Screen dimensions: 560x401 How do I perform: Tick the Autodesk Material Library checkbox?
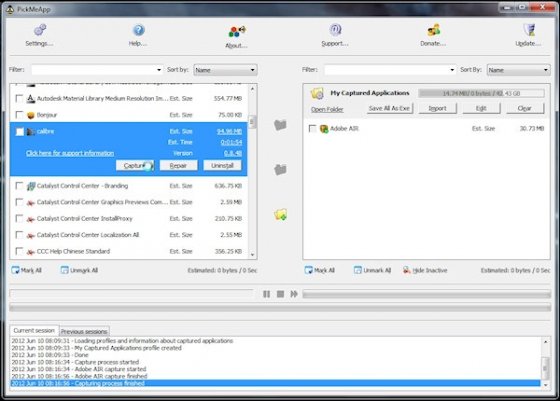coord(20,98)
